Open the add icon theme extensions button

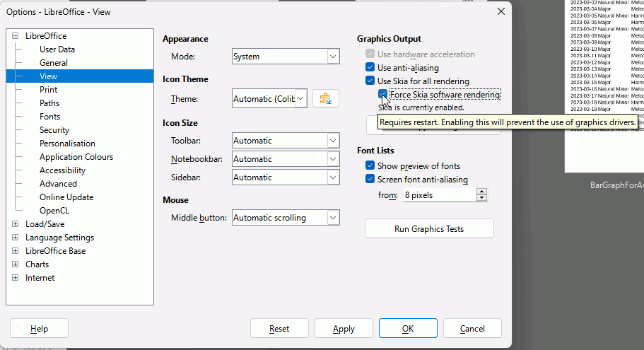coord(326,98)
